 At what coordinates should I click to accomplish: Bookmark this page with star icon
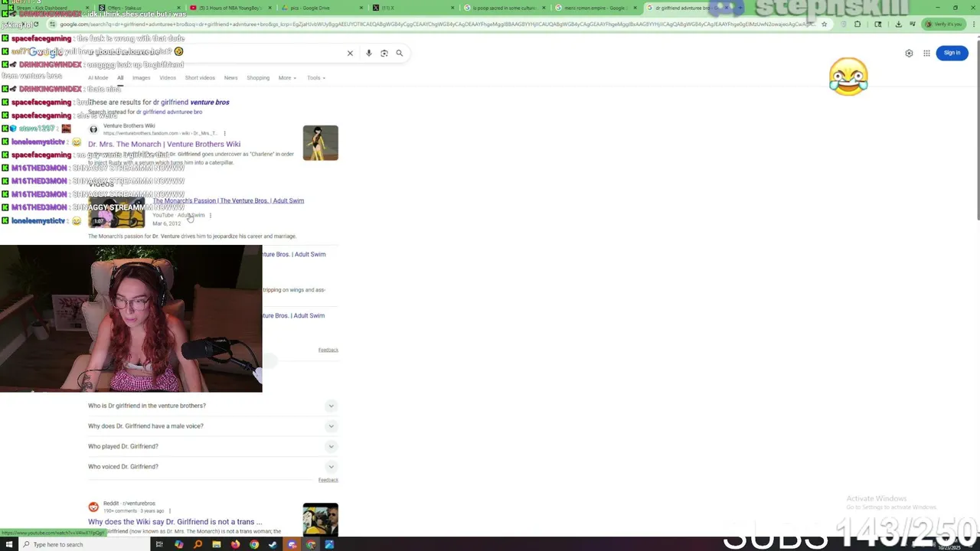pos(824,24)
